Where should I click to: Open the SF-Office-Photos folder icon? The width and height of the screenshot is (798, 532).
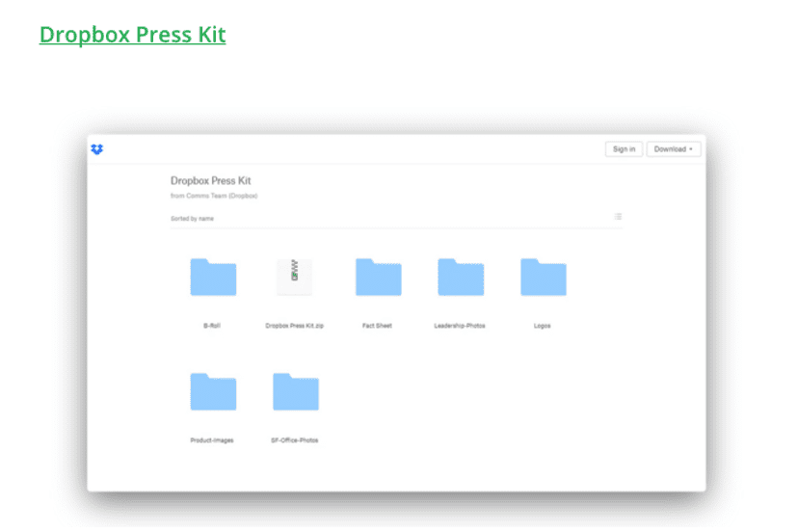coord(296,391)
